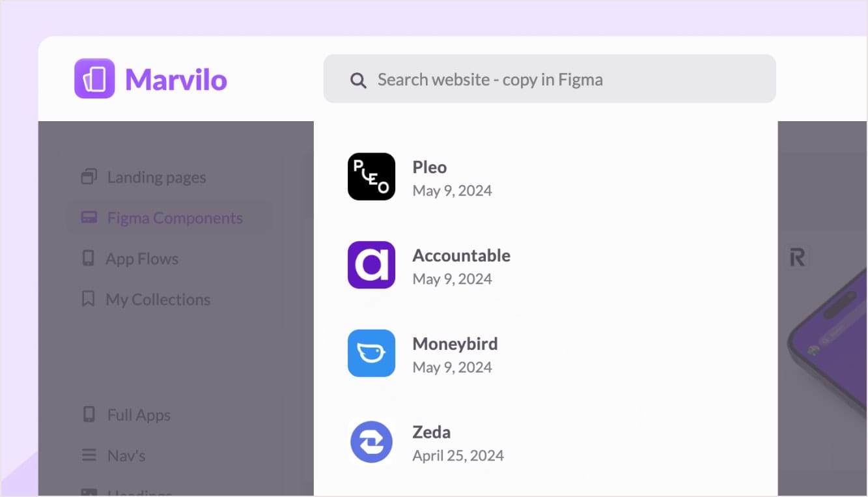Click the Zeda app logo
This screenshot has width=868, height=497.
371,442
